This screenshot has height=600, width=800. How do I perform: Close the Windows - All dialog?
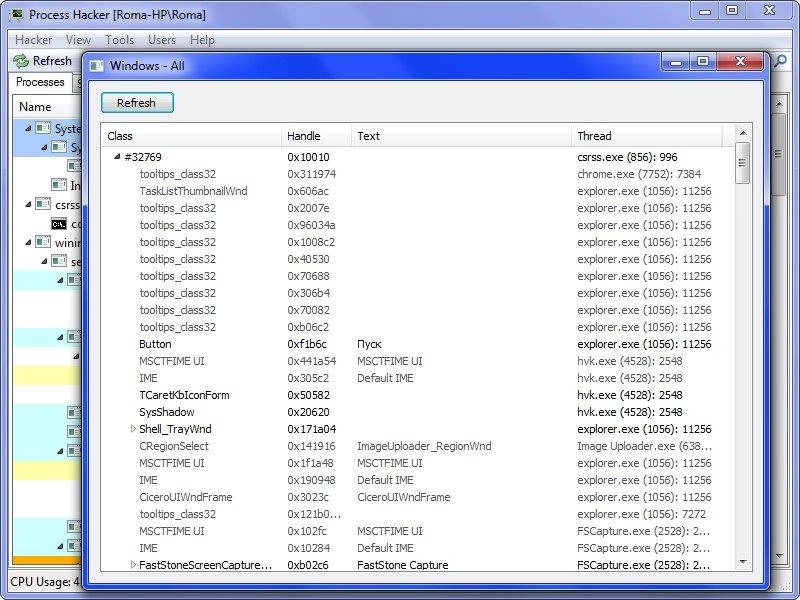pyautogui.click(x=740, y=62)
